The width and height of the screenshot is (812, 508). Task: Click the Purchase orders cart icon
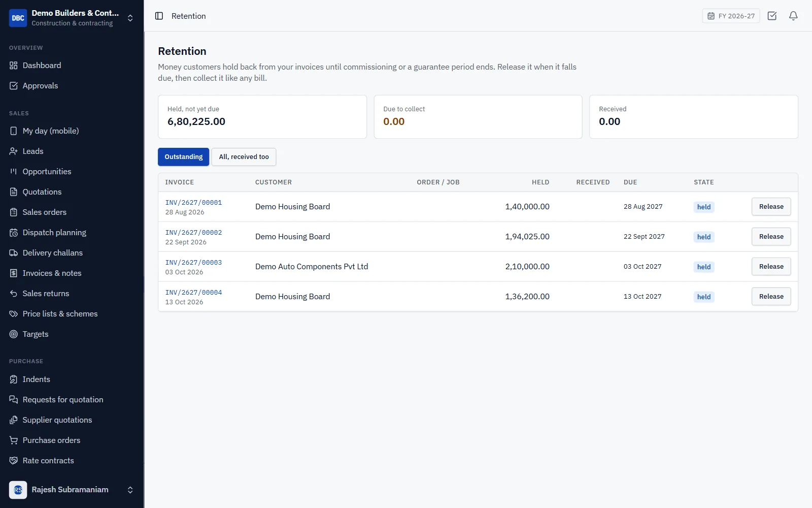[14, 440]
